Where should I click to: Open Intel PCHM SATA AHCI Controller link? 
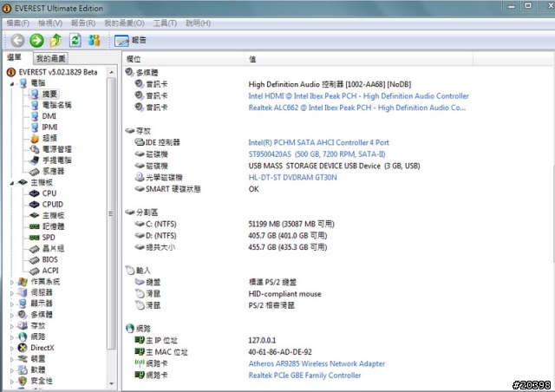pos(318,142)
